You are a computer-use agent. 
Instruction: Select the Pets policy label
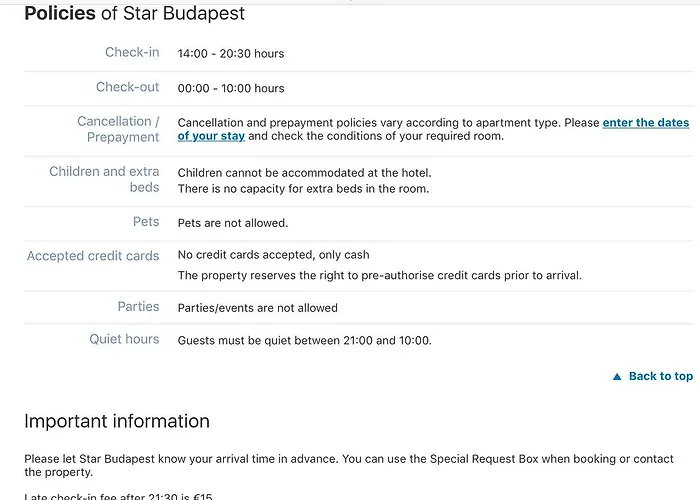146,222
